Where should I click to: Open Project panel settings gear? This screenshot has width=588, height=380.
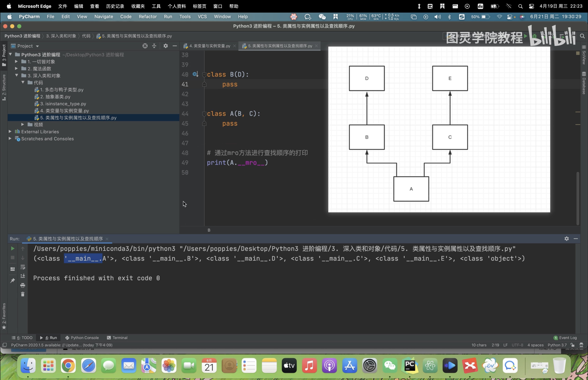[166, 46]
